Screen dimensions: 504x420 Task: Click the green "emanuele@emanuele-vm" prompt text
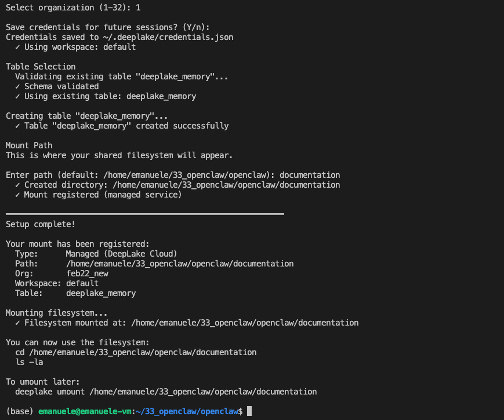pyautogui.click(x=85, y=411)
